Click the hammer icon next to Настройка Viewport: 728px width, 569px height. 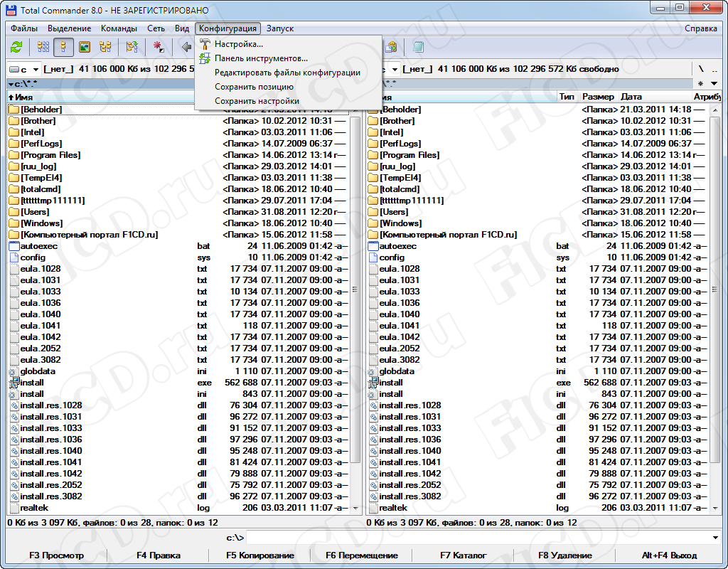pos(205,44)
